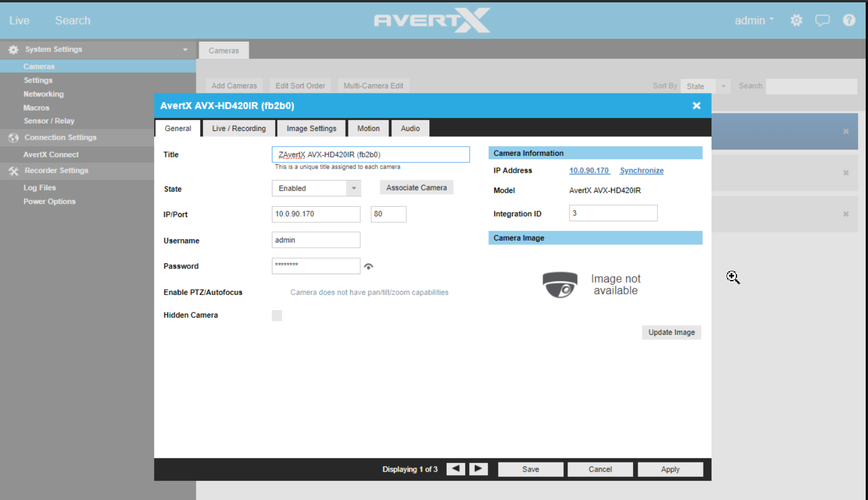
Task: Click the dome camera placeholder image
Action: [560, 285]
